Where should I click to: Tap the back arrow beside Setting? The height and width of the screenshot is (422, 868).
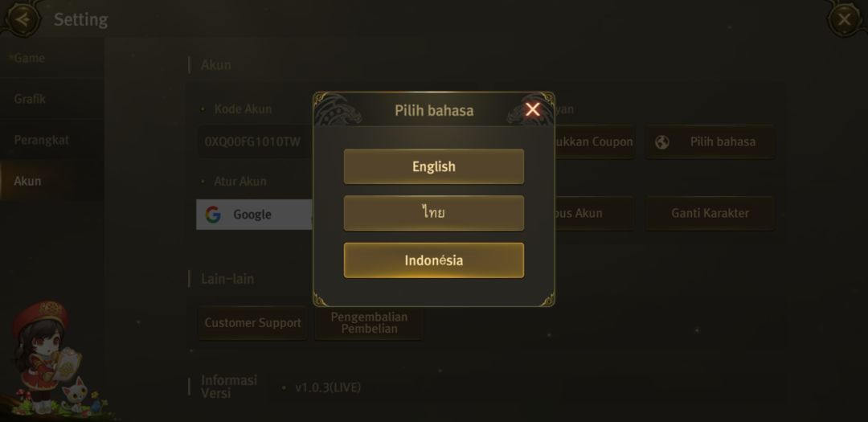coord(23,19)
